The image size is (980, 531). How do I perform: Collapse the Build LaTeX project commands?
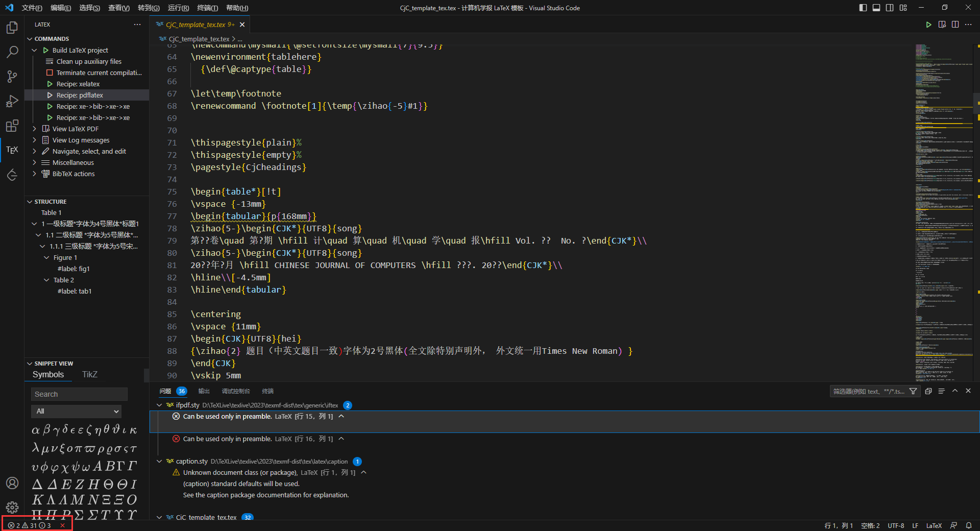tap(34, 50)
